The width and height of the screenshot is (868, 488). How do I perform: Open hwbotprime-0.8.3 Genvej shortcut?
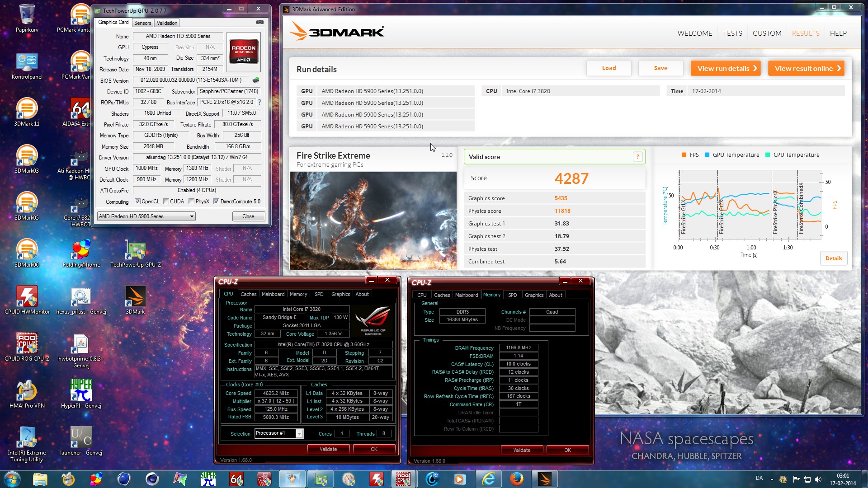[81, 351]
